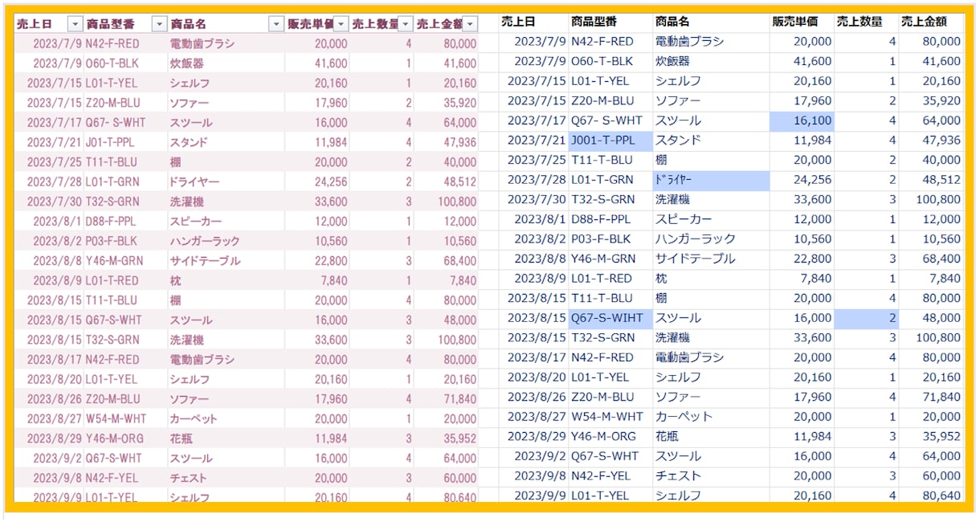The width and height of the screenshot is (980, 526).
Task: Click the 販売単価 header in the right table
Action: click(795, 22)
